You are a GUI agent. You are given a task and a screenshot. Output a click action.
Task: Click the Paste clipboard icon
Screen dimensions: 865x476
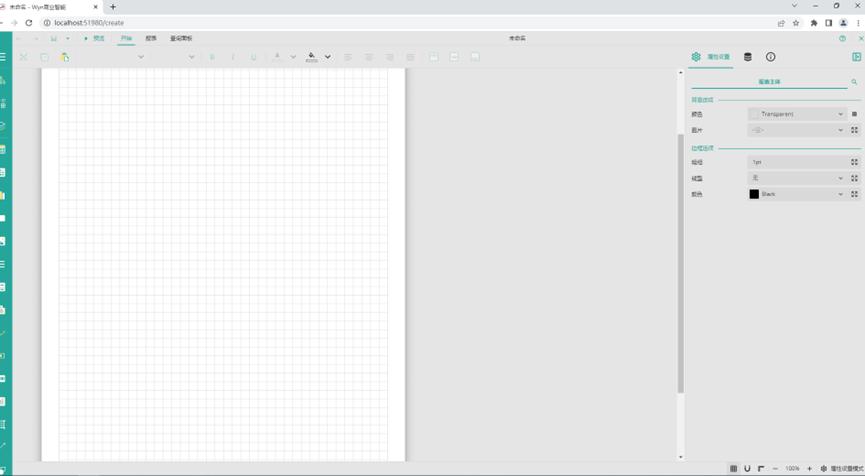65,57
